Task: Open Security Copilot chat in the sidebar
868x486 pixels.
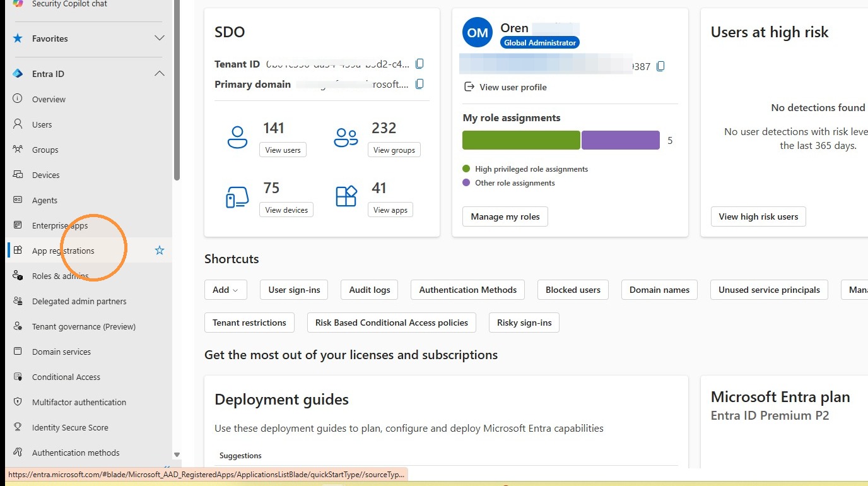Action: (69, 4)
